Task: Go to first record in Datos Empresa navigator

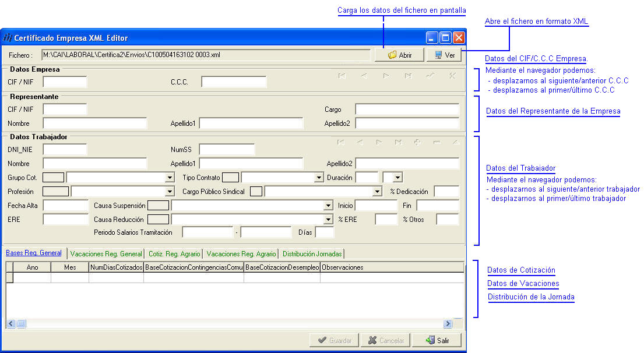Action: pyautogui.click(x=342, y=76)
